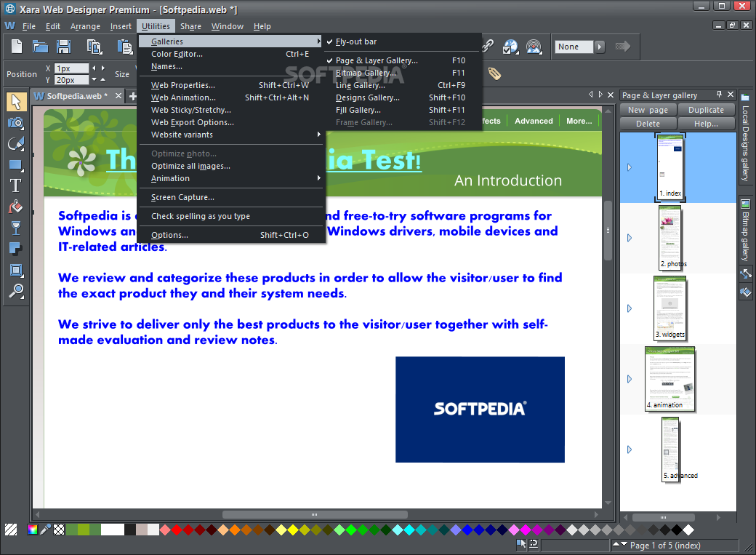Screen dimensions: 756x555
Task: Click the Help... button in gallery
Action: point(706,124)
